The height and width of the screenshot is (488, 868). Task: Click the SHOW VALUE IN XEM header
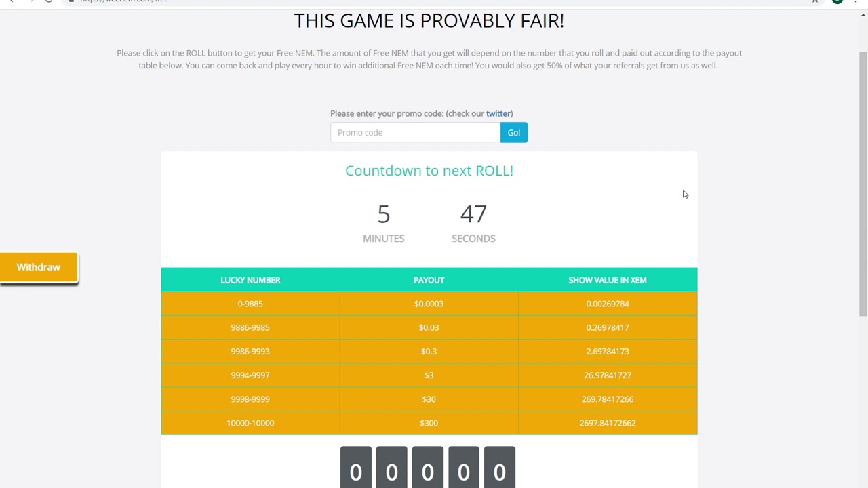608,280
